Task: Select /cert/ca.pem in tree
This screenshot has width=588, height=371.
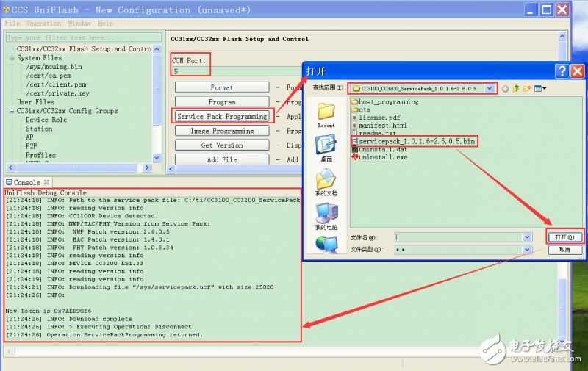Action: click(x=49, y=76)
